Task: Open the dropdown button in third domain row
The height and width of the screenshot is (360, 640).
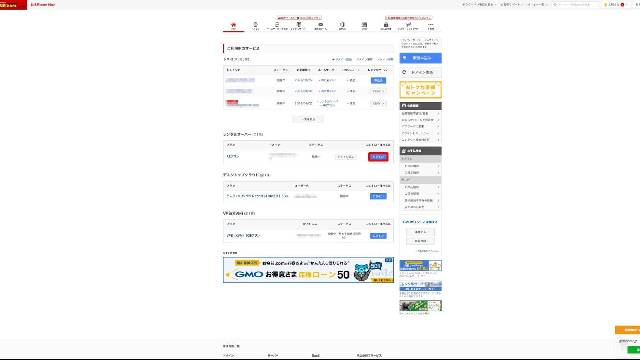Action: click(x=378, y=104)
